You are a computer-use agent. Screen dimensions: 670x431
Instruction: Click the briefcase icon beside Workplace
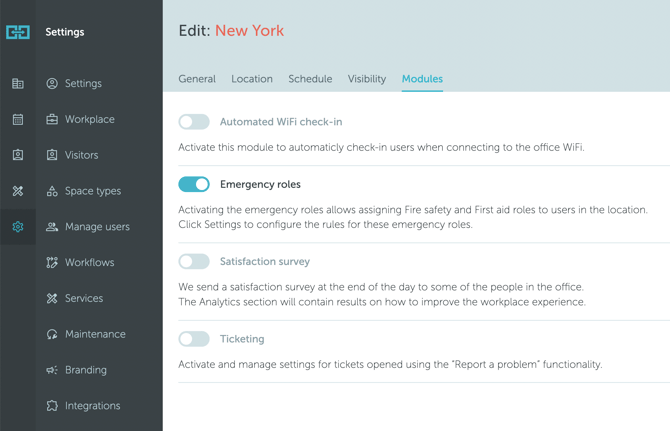click(52, 119)
